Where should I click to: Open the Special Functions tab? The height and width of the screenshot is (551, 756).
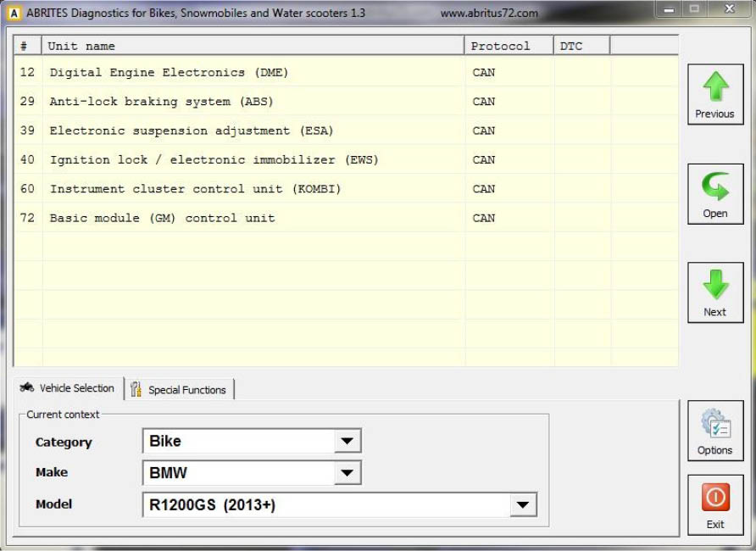click(179, 390)
